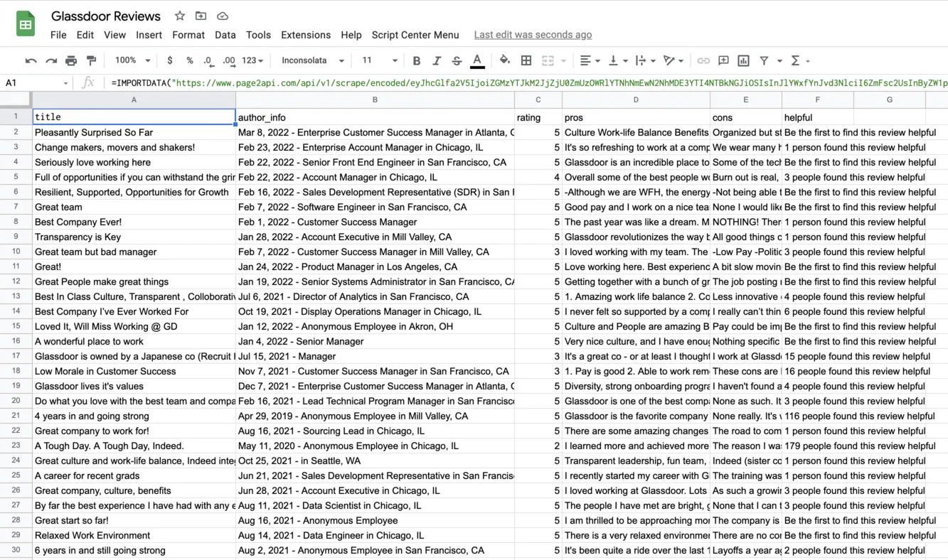Open the Insert menu

tap(149, 35)
